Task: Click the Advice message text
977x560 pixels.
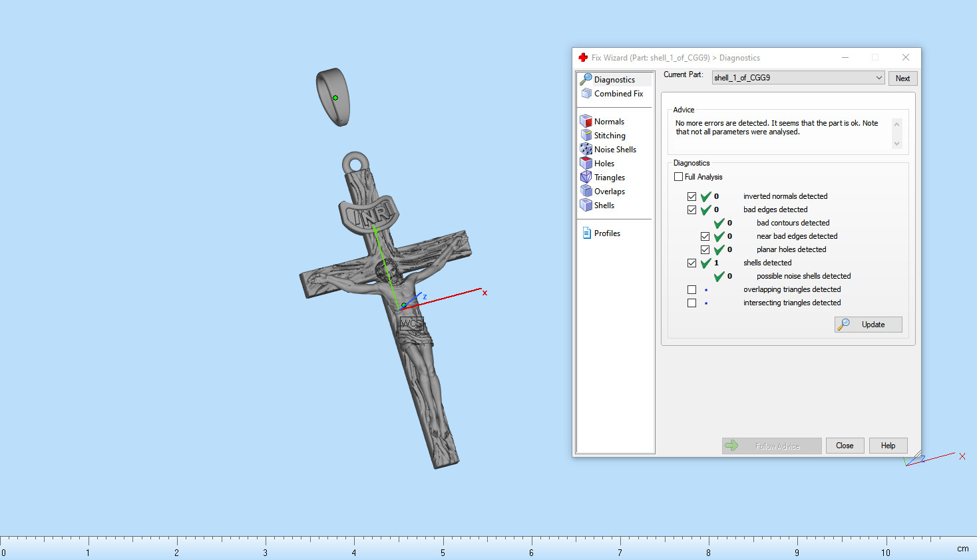Action: click(777, 128)
